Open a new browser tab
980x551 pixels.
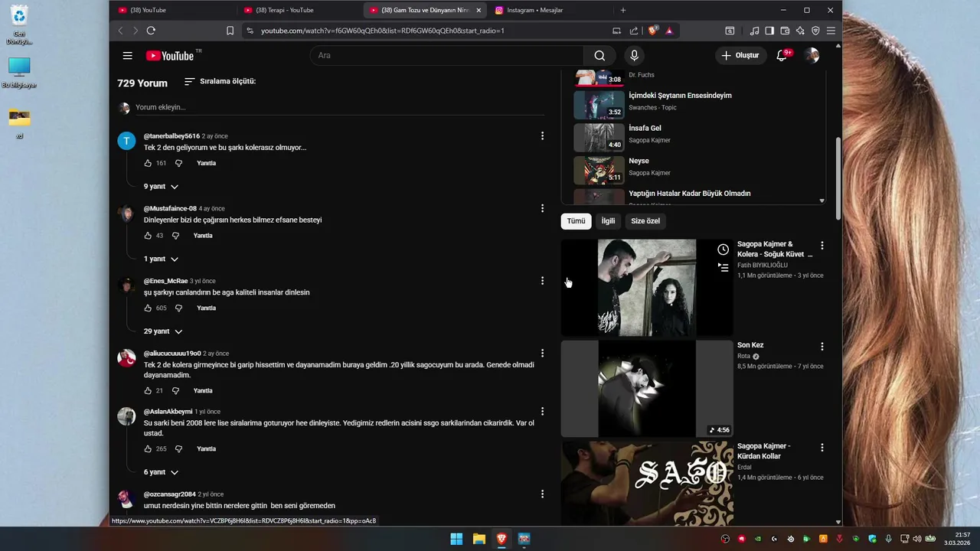[x=622, y=10]
